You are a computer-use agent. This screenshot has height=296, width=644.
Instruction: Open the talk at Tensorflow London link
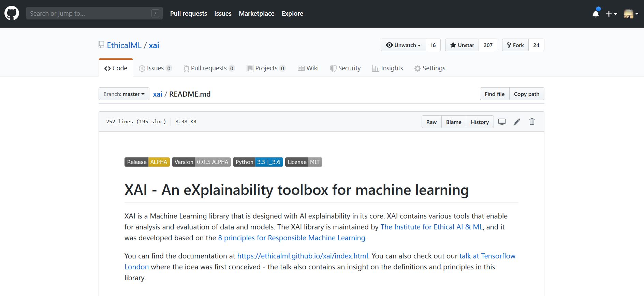coord(487,256)
